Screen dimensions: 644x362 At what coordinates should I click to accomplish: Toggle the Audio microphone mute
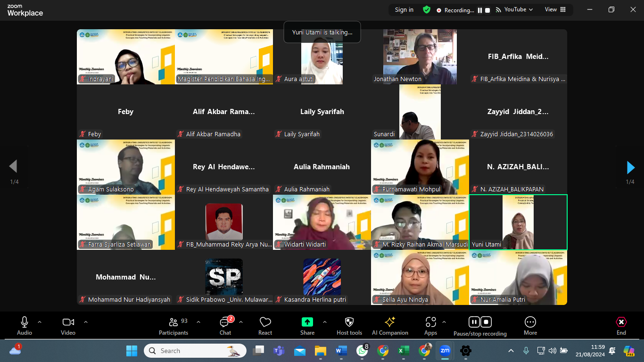pyautogui.click(x=25, y=326)
